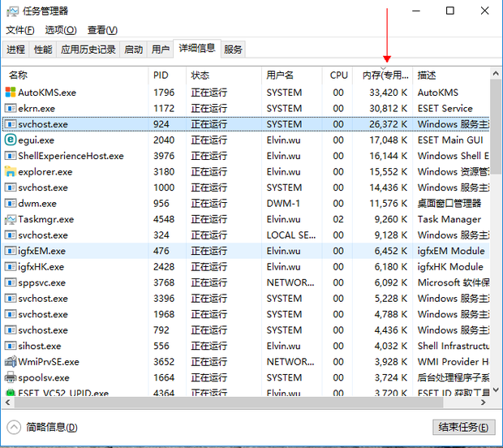The image size is (503, 448).
Task: Sort by the 用户名 column header
Action: (x=292, y=75)
